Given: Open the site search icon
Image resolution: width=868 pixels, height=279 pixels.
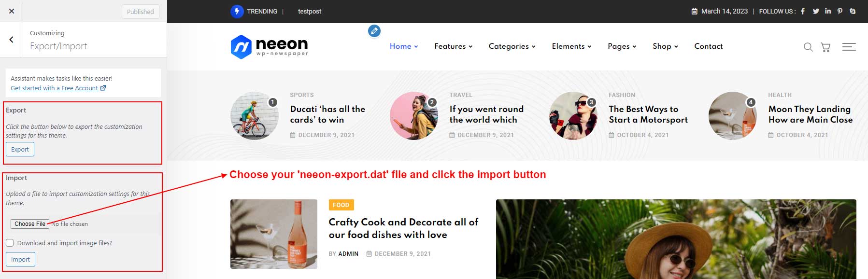Looking at the screenshot, I should [808, 47].
